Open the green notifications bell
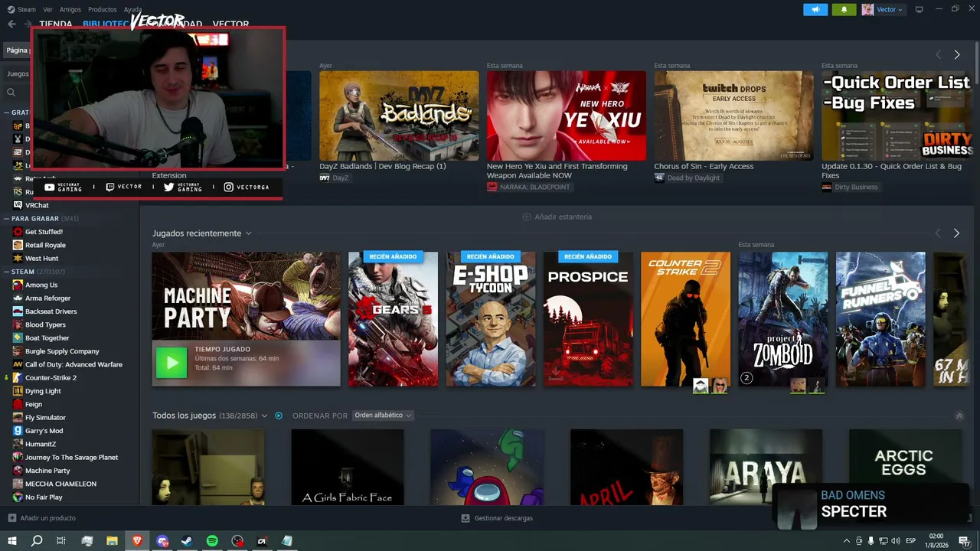This screenshot has height=551, width=980. click(x=844, y=9)
